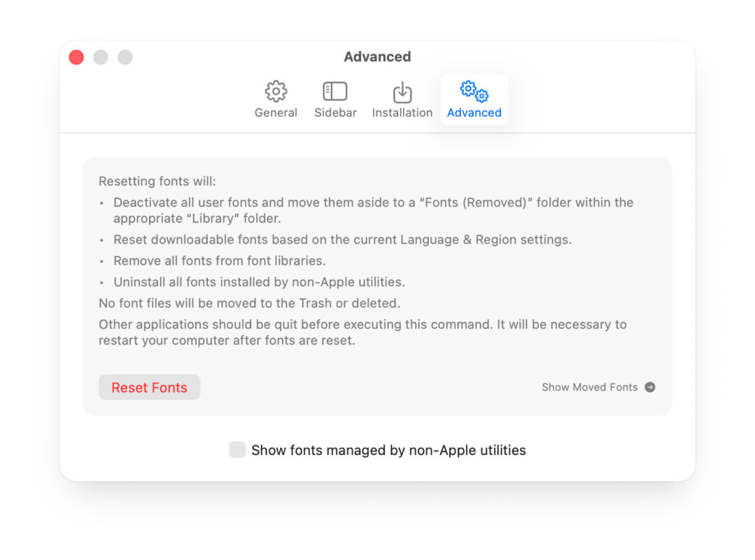Click 'Other applications should be quit' paragraph
Viewport: 755px width, 560px height.
click(x=362, y=332)
